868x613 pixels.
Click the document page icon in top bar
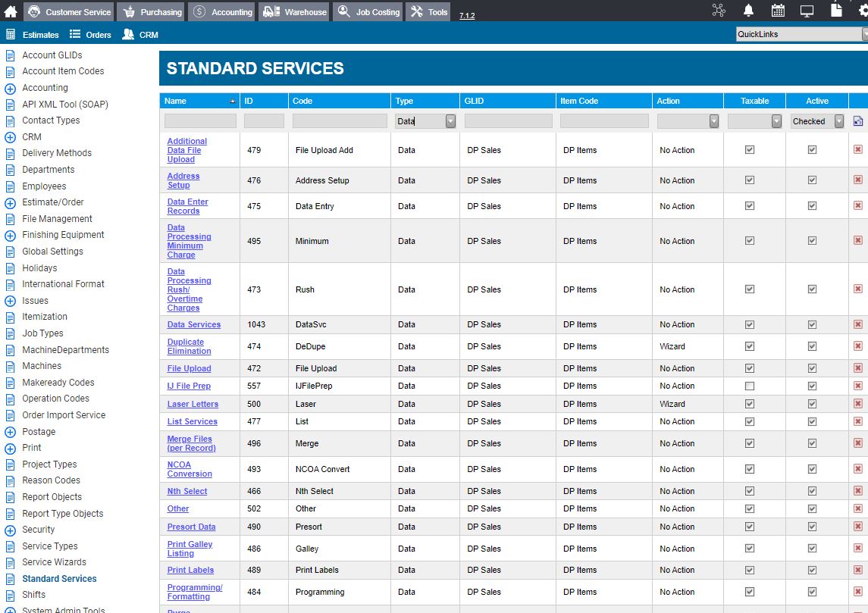click(836, 10)
